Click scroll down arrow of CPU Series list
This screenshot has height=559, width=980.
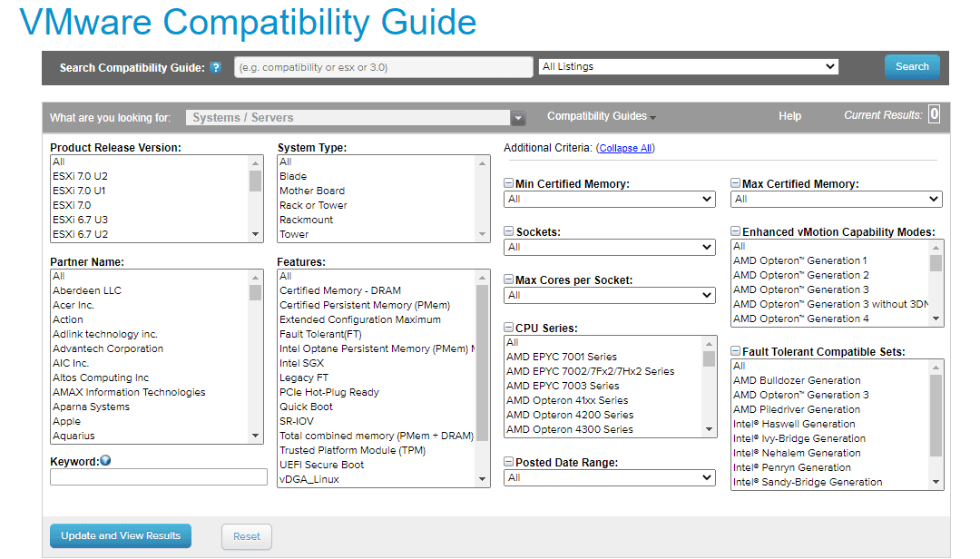(x=709, y=429)
